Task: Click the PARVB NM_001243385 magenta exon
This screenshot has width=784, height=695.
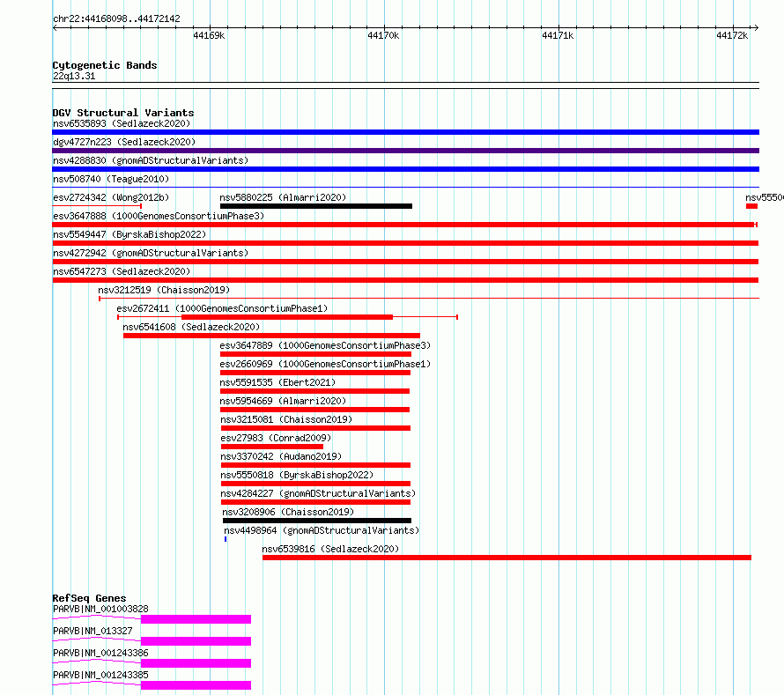Action: click(x=196, y=685)
